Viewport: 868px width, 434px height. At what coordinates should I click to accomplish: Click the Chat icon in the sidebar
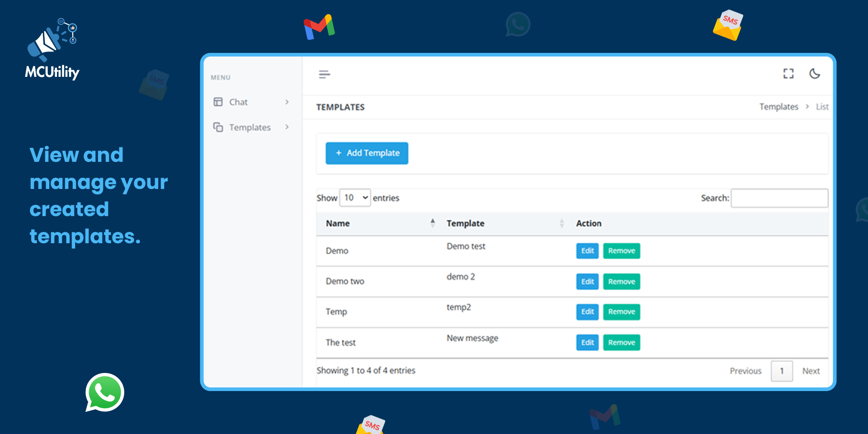[x=218, y=102]
